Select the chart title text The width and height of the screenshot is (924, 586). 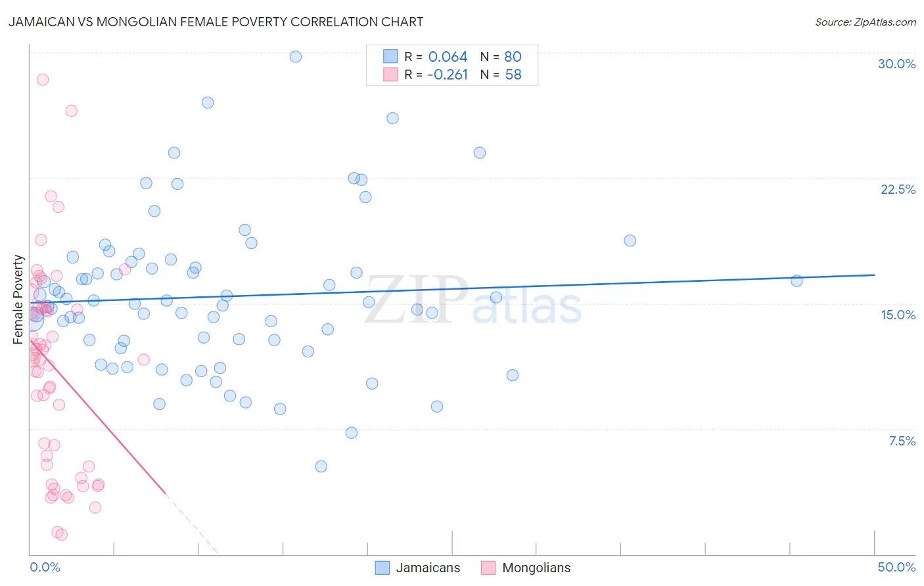(216, 22)
